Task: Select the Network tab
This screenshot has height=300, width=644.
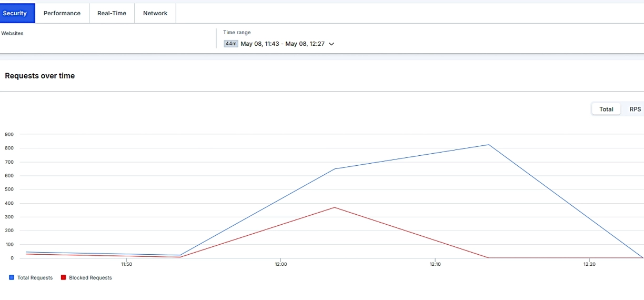Action: click(x=155, y=13)
